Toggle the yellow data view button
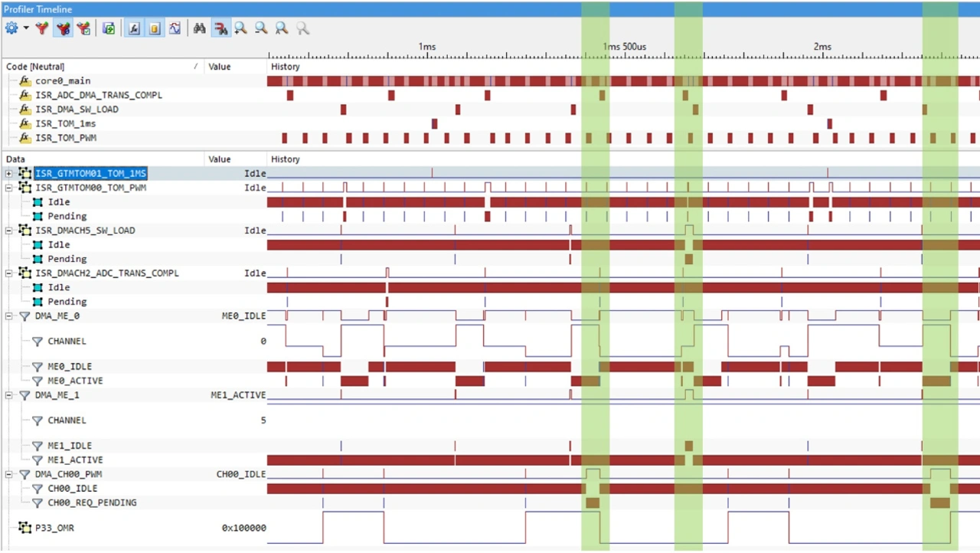 coord(154,28)
